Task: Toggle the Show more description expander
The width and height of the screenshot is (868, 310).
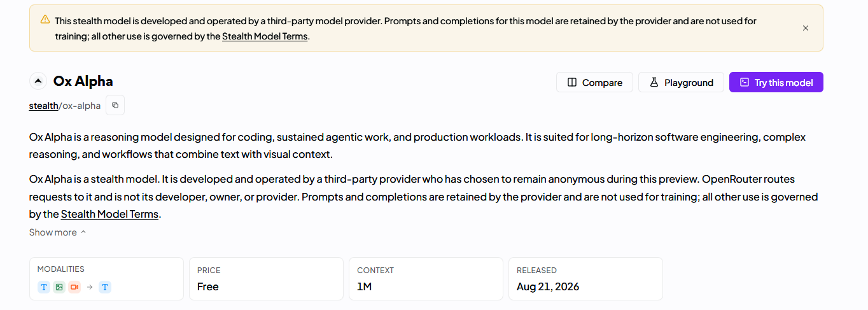Action: (x=57, y=232)
